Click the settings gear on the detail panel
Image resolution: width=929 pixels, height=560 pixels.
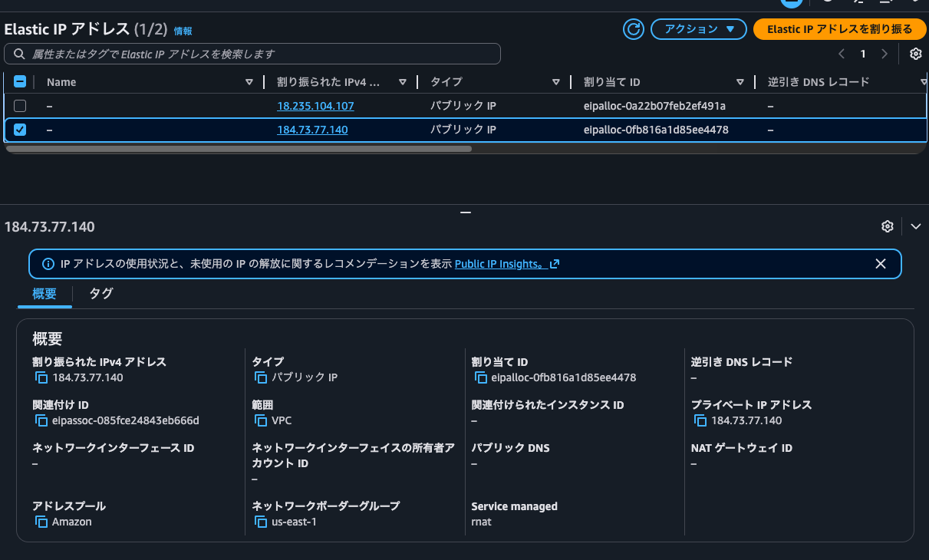point(888,226)
